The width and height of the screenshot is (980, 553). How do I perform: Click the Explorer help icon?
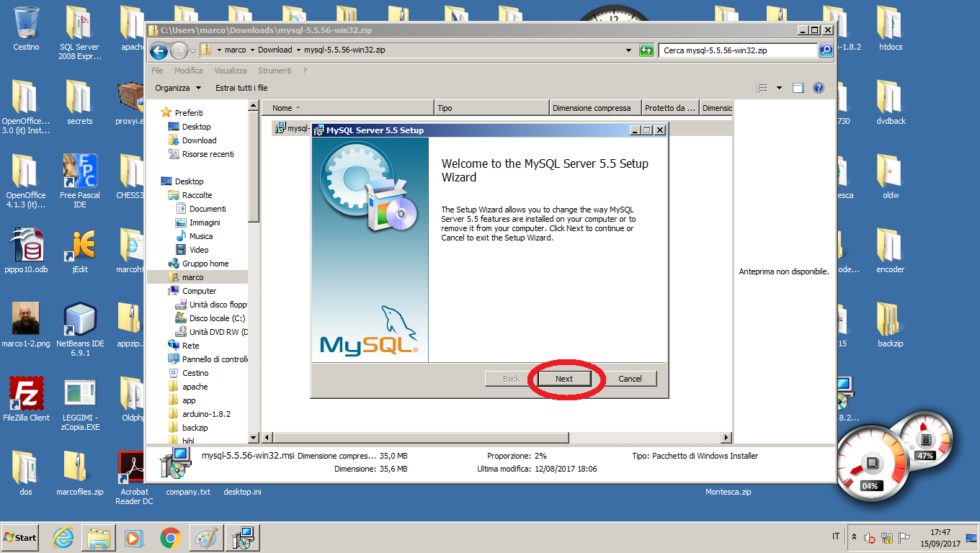818,88
